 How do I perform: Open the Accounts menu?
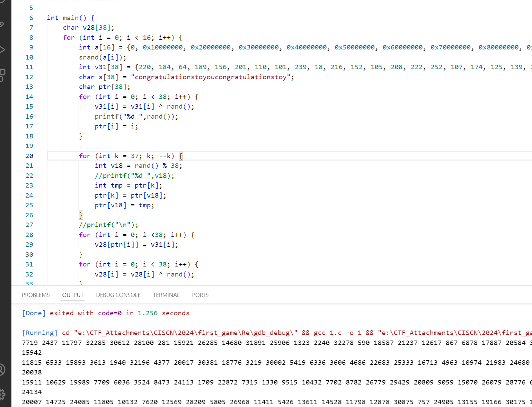pos(2,370)
